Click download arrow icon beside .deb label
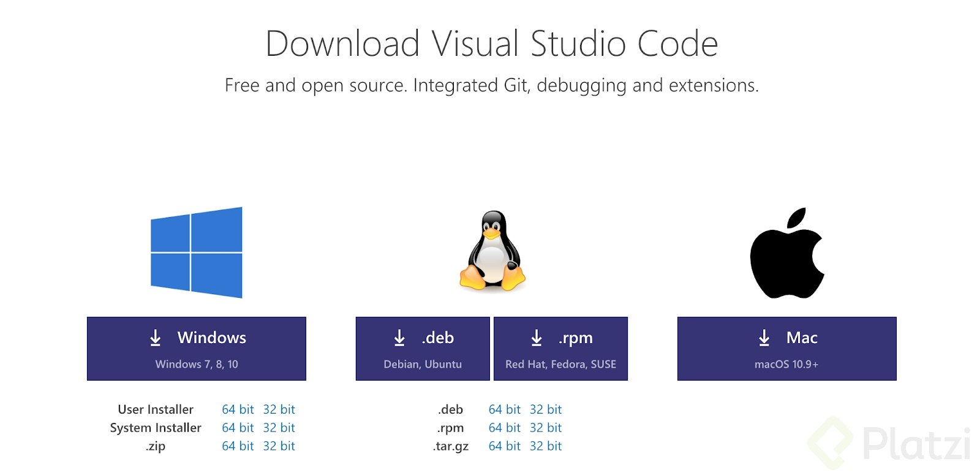Viewport: 980px width, 475px height. tap(399, 338)
